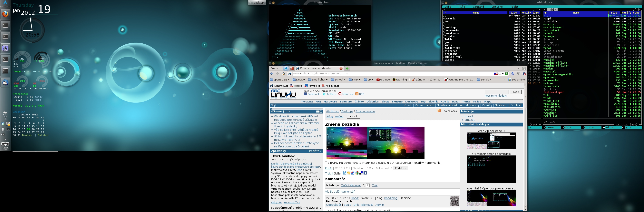The width and height of the screenshot is (644, 212).
Task: Share the post via Facebook icon
Action: click(365, 173)
